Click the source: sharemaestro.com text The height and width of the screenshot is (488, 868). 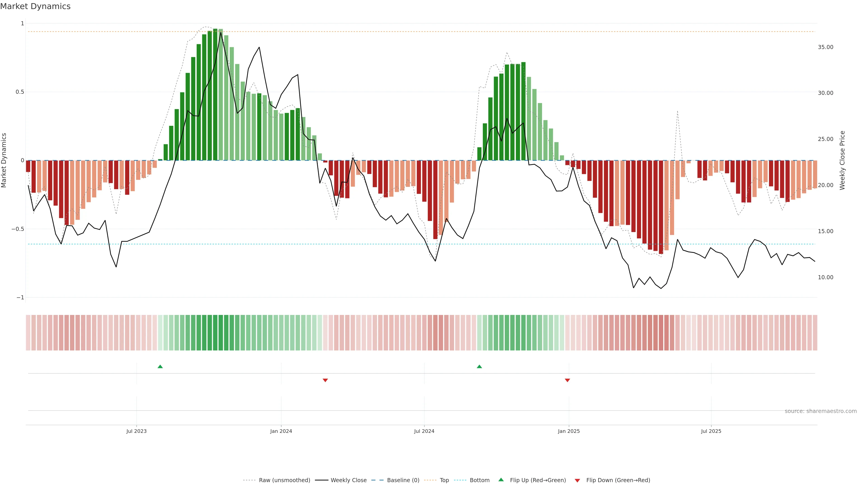(821, 411)
